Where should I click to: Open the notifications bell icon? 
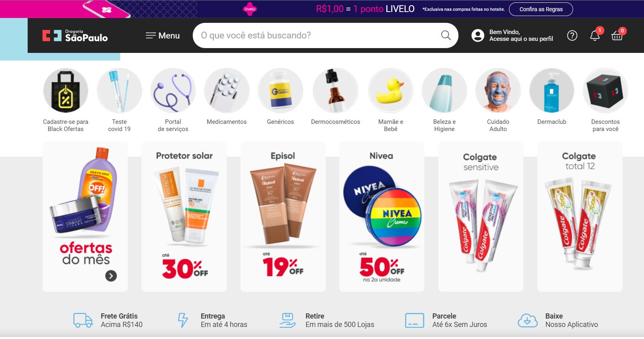tap(595, 36)
